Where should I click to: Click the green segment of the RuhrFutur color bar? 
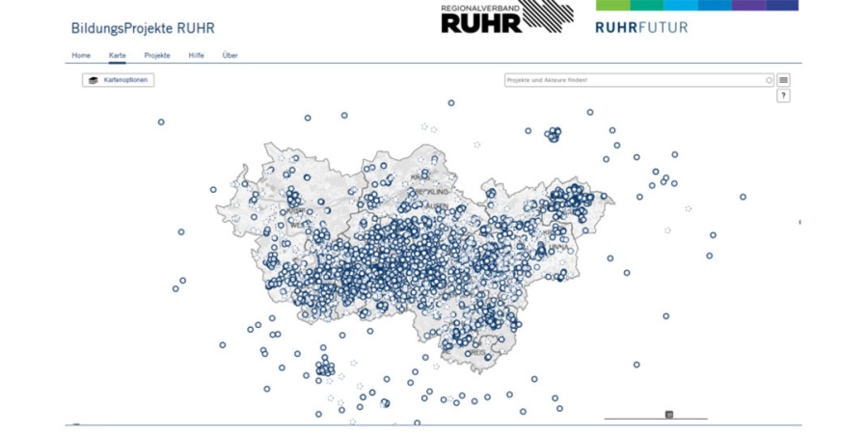point(613,5)
